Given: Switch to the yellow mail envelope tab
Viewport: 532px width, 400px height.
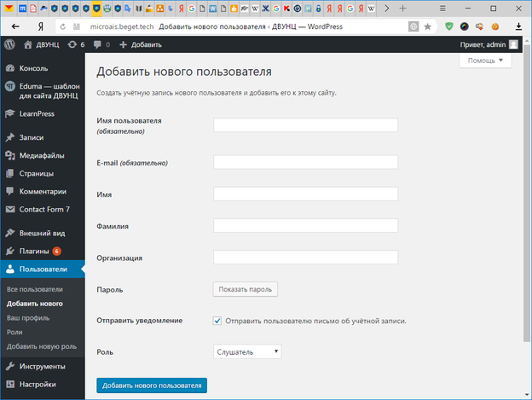Looking at the screenshot, I should (9, 9).
